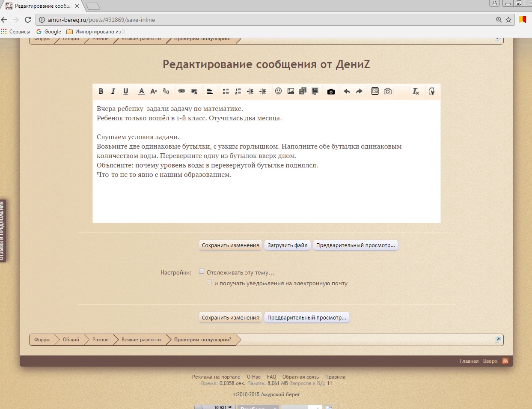Click Сохранить изменения below the settings
The image size is (532, 409).
[230, 318]
